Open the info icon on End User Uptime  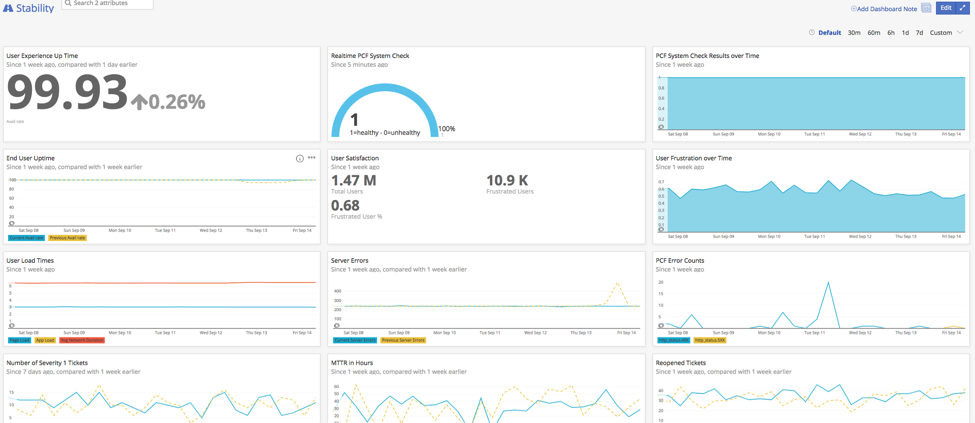[x=299, y=159]
